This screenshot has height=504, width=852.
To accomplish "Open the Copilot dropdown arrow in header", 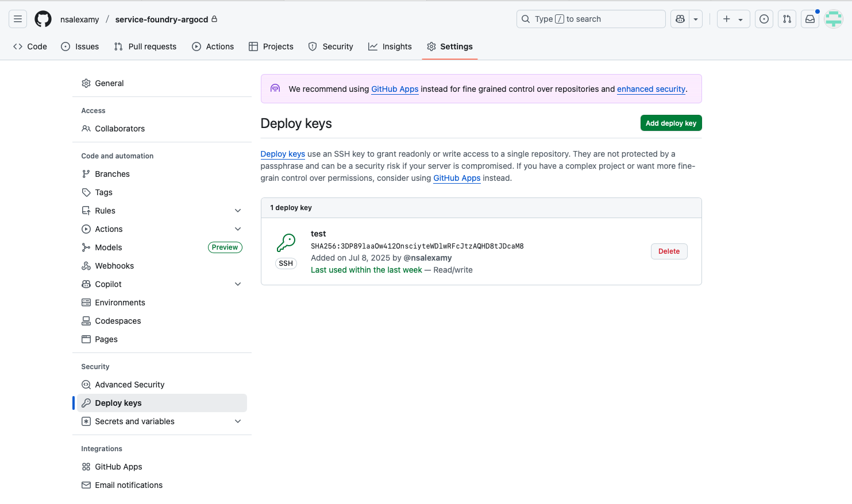I will click(x=696, y=19).
